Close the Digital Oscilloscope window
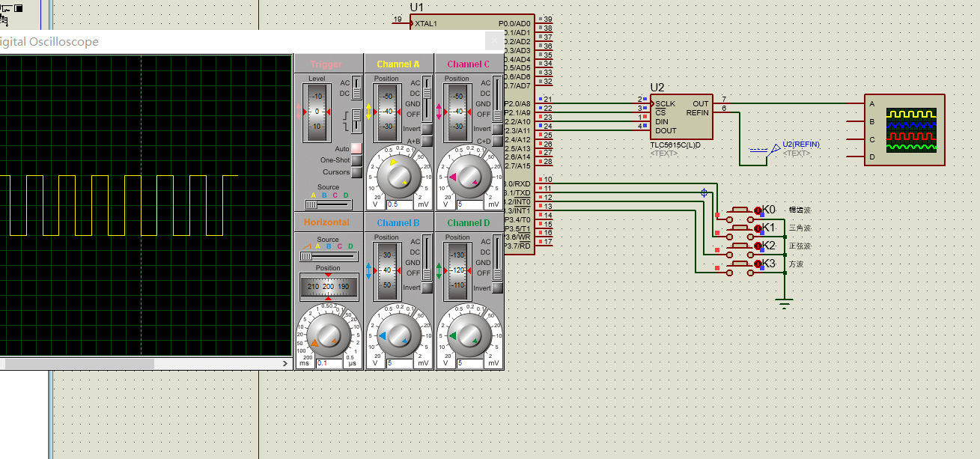 [494, 41]
